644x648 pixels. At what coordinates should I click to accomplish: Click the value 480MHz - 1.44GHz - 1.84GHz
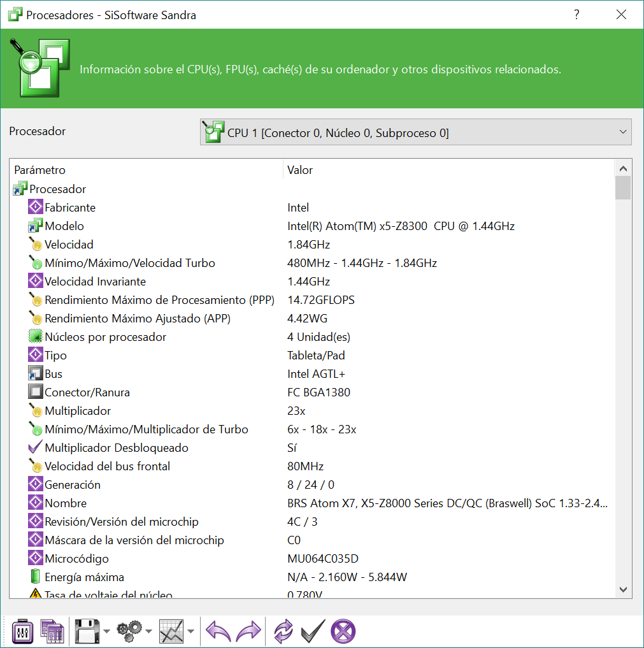(362, 263)
